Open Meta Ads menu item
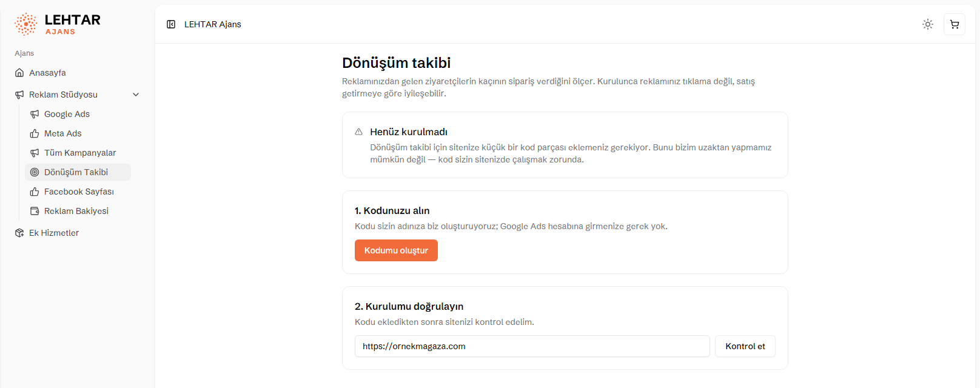Image resolution: width=980 pixels, height=388 pixels. click(78, 133)
